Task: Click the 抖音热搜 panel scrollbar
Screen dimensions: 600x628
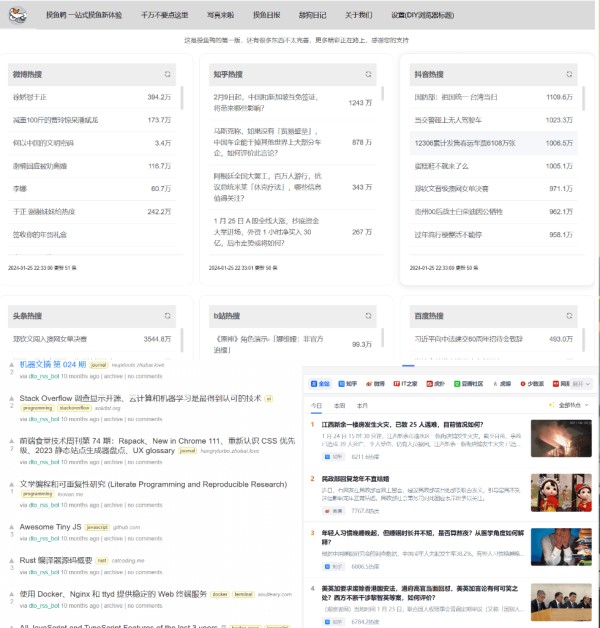Action: [x=583, y=98]
